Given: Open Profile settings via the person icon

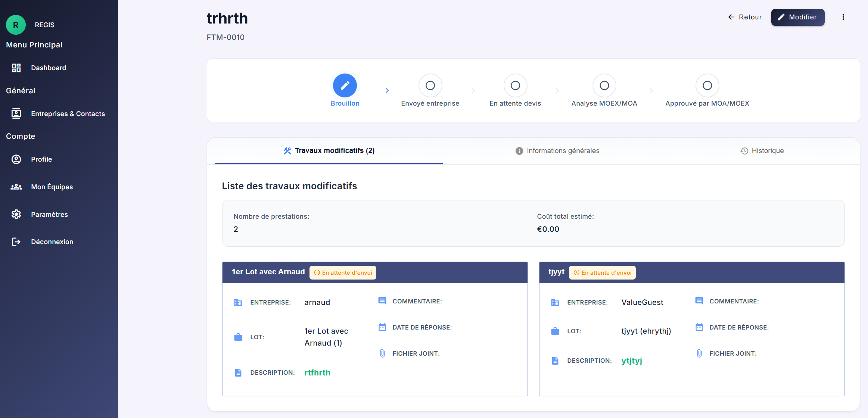Looking at the screenshot, I should coord(16,159).
